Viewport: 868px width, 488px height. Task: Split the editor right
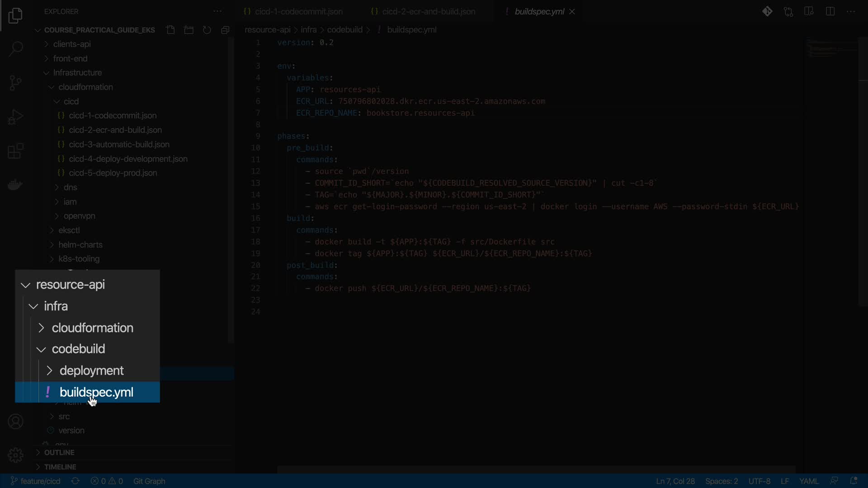pyautogui.click(x=830, y=11)
